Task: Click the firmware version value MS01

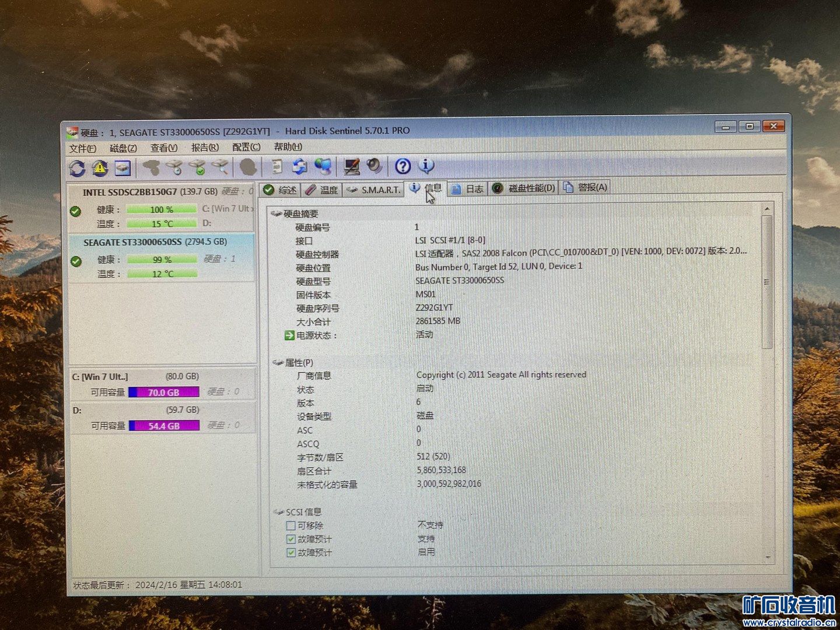Action: pos(426,294)
